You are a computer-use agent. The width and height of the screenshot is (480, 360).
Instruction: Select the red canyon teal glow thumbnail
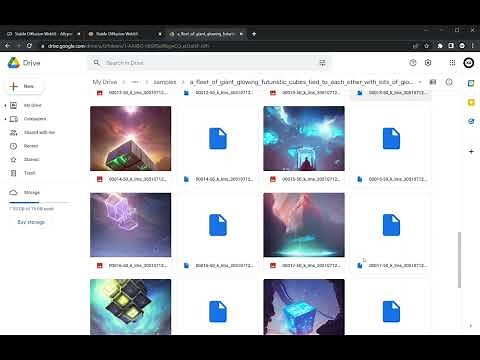pos(304,225)
